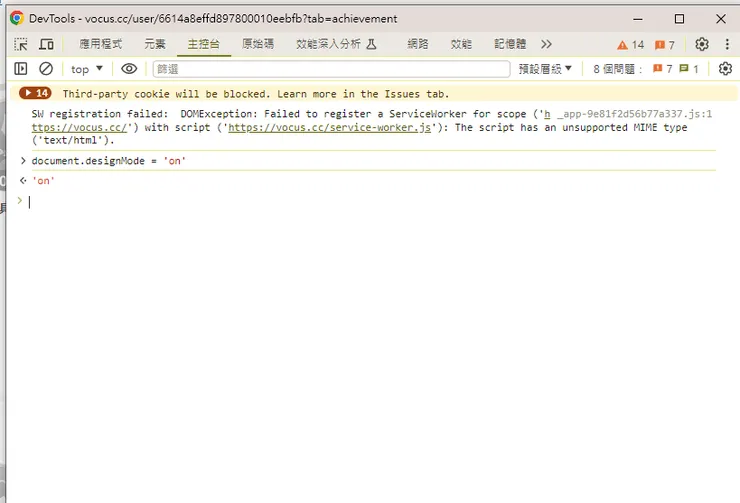740x503 pixels.
Task: Click the Third-party cookie warning message text
Action: 256,94
